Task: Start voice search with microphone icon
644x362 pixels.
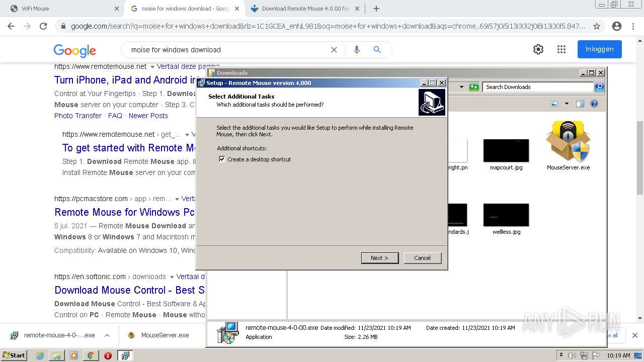Action: [x=357, y=50]
